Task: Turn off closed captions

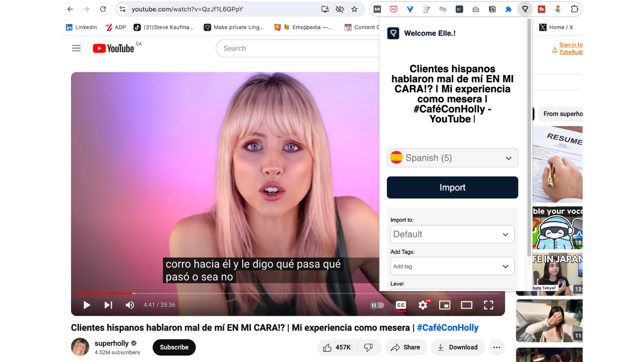Action: pos(400,305)
